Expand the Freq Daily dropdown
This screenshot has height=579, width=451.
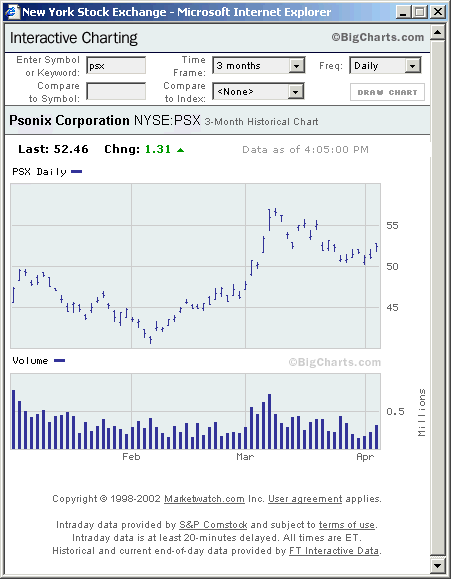(x=385, y=66)
